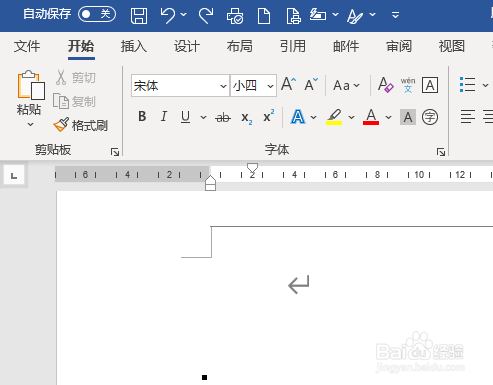This screenshot has width=493, height=385.
Task: Click the Enclose Characters (字) icon
Action: pyautogui.click(x=430, y=117)
